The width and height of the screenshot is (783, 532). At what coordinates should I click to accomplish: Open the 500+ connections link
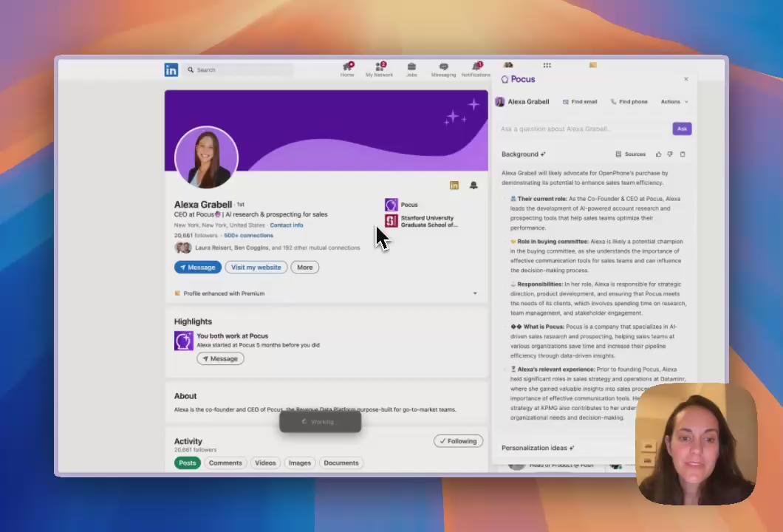pyautogui.click(x=248, y=235)
